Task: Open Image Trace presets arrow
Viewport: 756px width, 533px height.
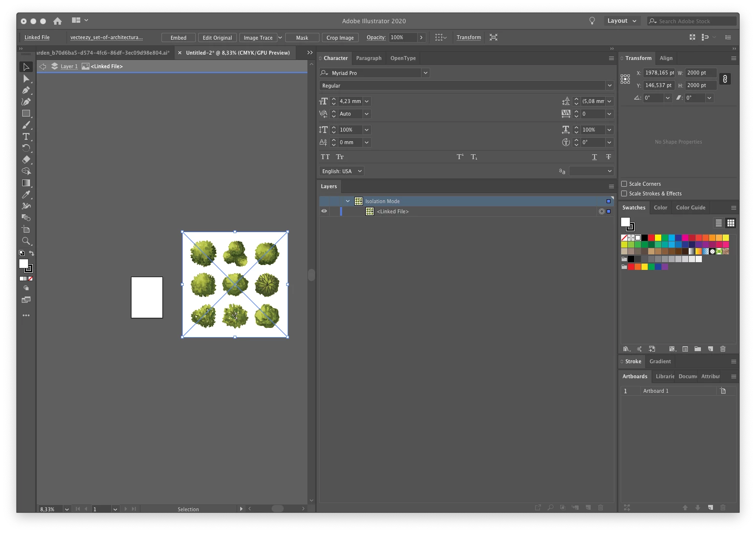Action: tap(280, 37)
